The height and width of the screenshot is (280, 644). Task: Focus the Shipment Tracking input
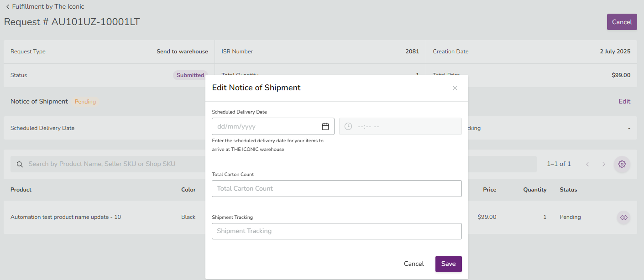click(x=336, y=231)
